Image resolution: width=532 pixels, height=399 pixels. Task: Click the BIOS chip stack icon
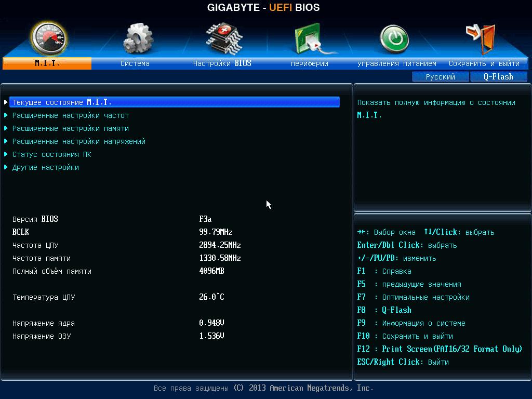[224, 38]
